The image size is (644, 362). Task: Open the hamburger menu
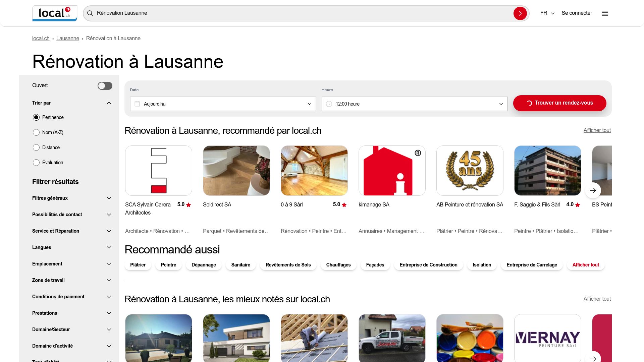605,13
